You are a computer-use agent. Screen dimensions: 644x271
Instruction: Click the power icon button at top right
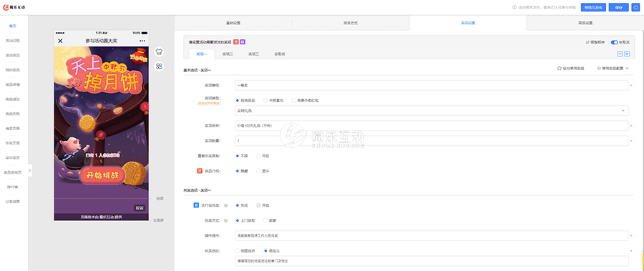[x=636, y=7]
